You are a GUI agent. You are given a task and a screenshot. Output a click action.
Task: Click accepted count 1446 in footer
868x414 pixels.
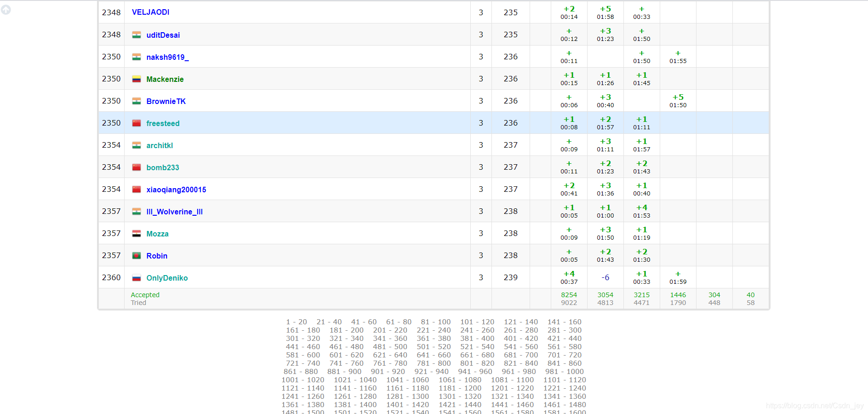click(678, 295)
